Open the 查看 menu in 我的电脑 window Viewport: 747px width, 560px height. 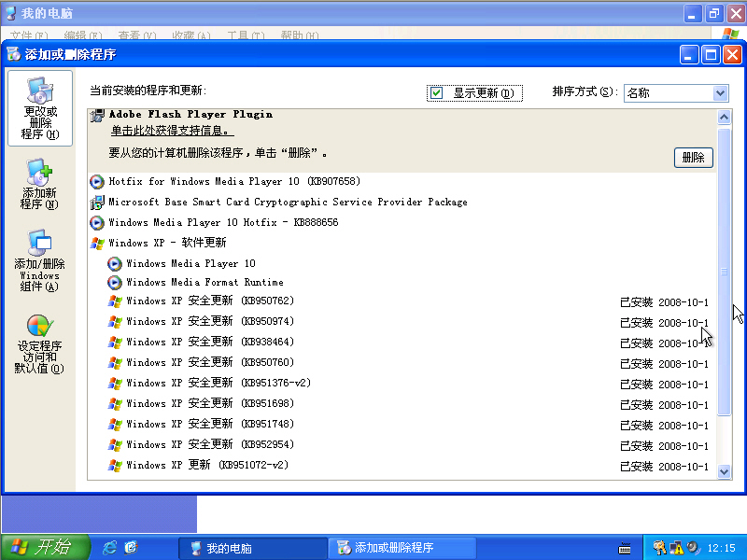click(x=137, y=35)
